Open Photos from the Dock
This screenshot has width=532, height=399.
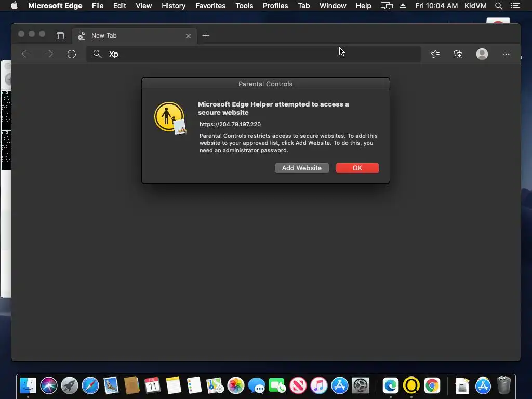click(x=236, y=385)
